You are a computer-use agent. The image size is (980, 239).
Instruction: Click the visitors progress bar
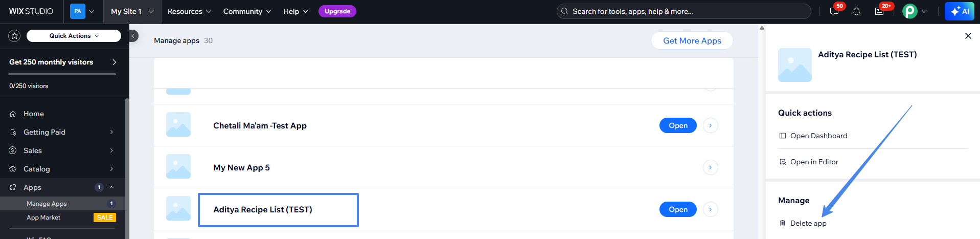point(62,74)
